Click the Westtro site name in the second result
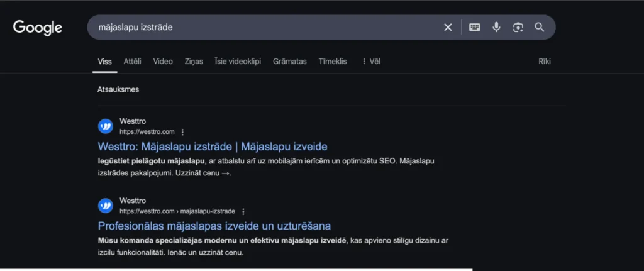This screenshot has width=644, height=271. pos(133,201)
